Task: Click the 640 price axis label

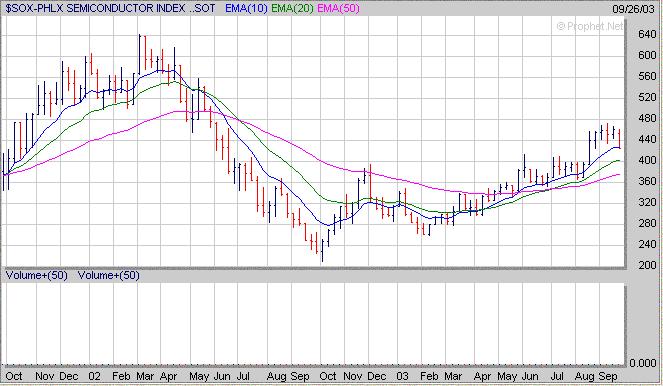Action: 647,34
